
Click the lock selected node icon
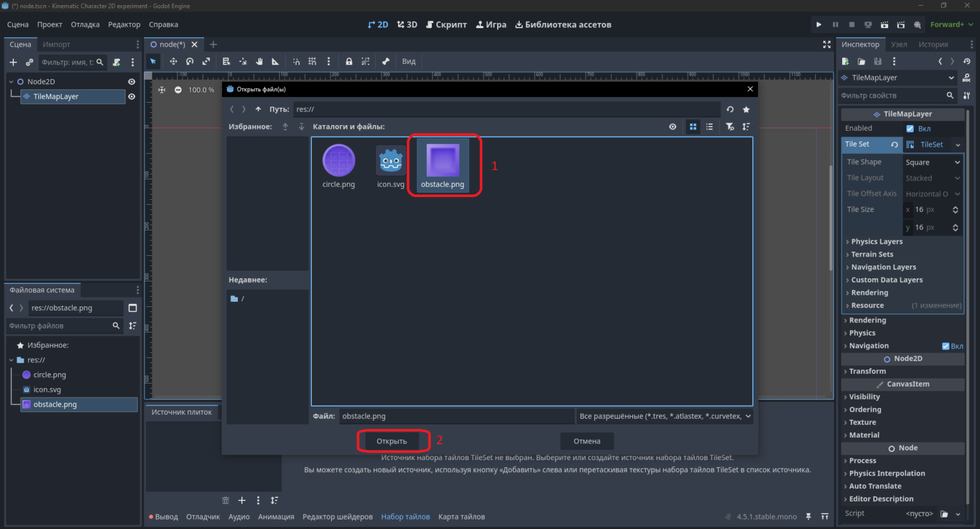pyautogui.click(x=349, y=62)
